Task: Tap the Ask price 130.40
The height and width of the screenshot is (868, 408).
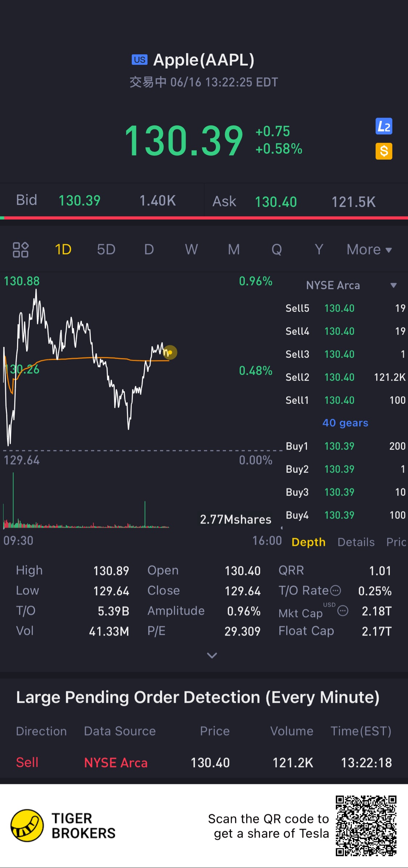Action: click(276, 202)
